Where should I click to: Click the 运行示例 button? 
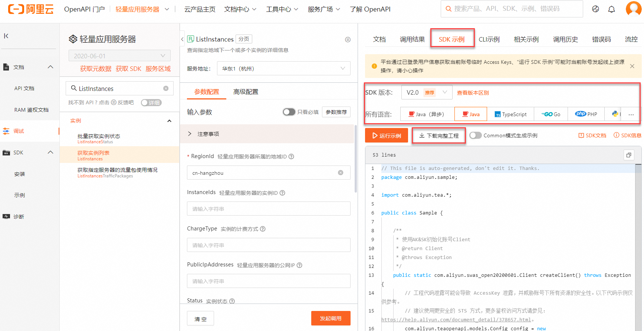387,135
